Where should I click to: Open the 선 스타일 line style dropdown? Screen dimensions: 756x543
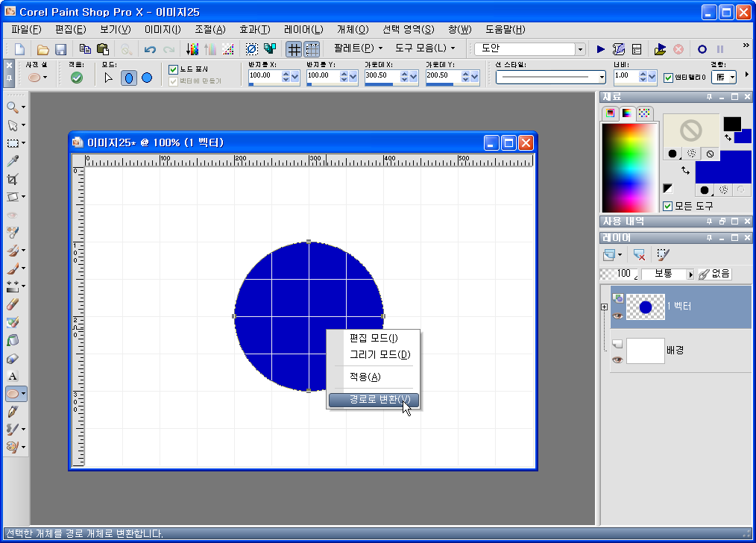tap(602, 77)
